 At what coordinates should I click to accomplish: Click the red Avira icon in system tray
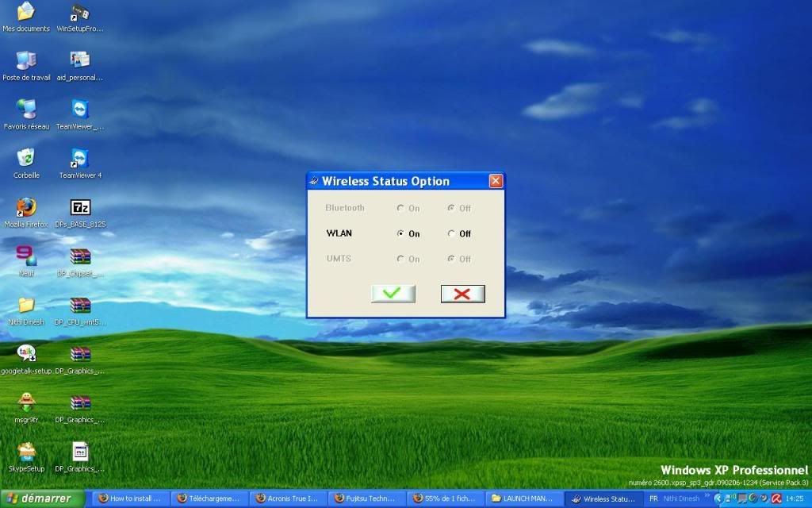click(776, 498)
